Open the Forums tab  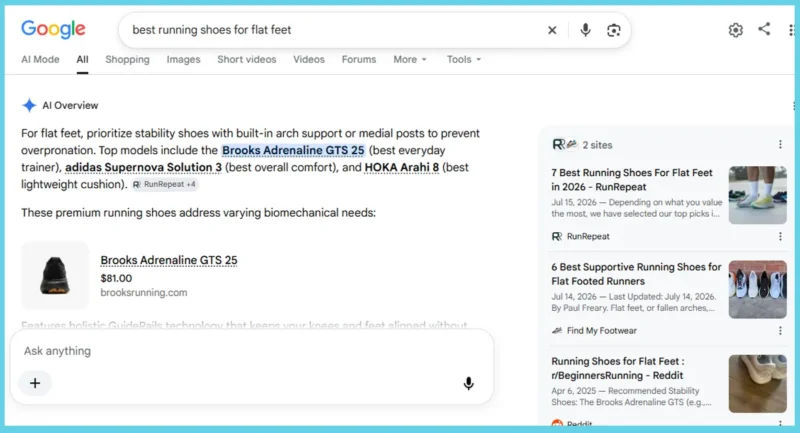359,59
